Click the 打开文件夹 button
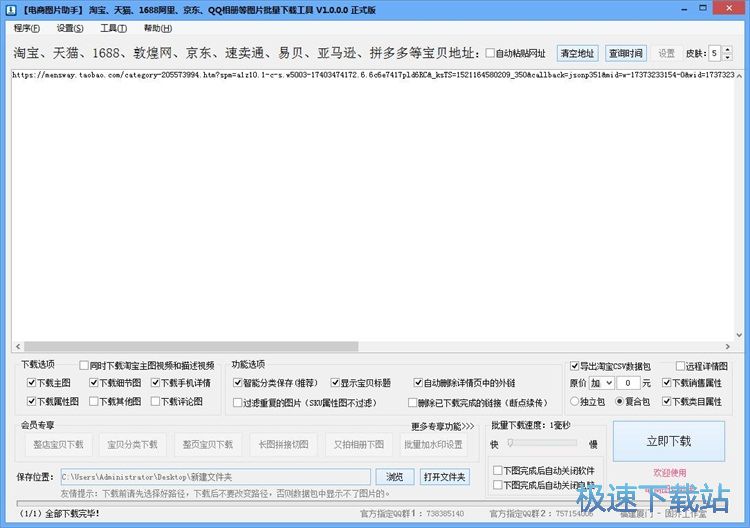 click(x=444, y=477)
